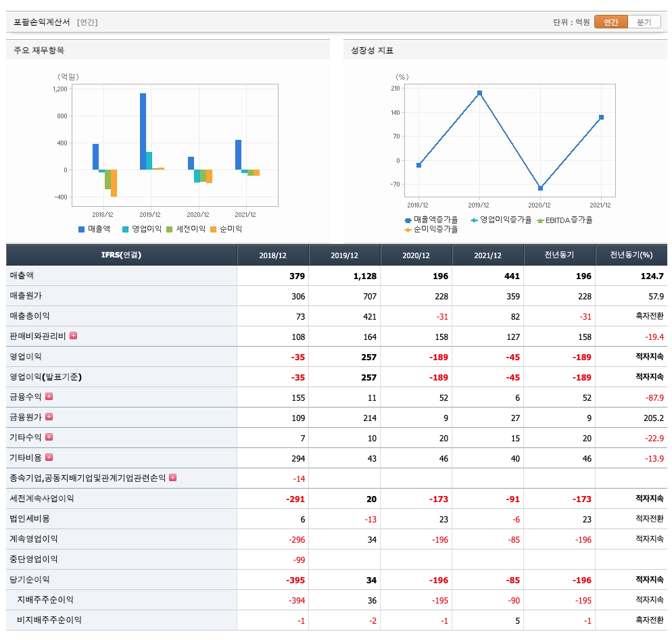This screenshot has height=640, width=672.
Task: Click the 포괄손익계산서 section title
Action: point(41,22)
